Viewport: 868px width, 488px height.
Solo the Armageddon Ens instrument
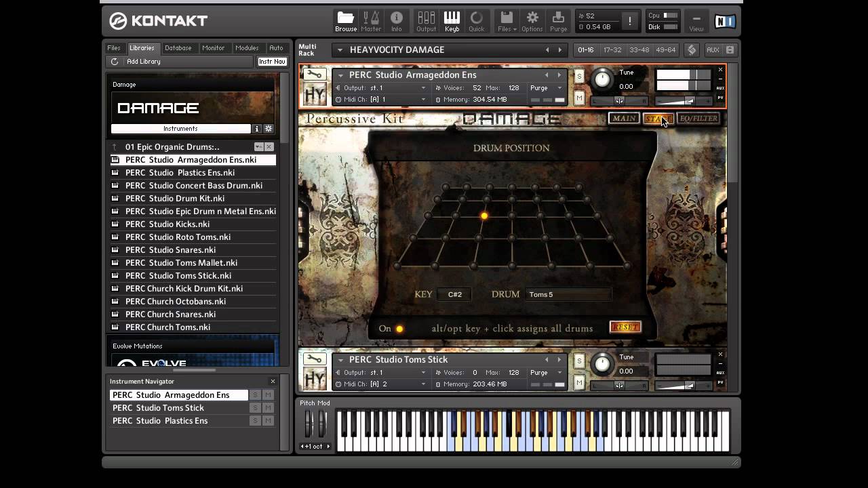[x=579, y=77]
